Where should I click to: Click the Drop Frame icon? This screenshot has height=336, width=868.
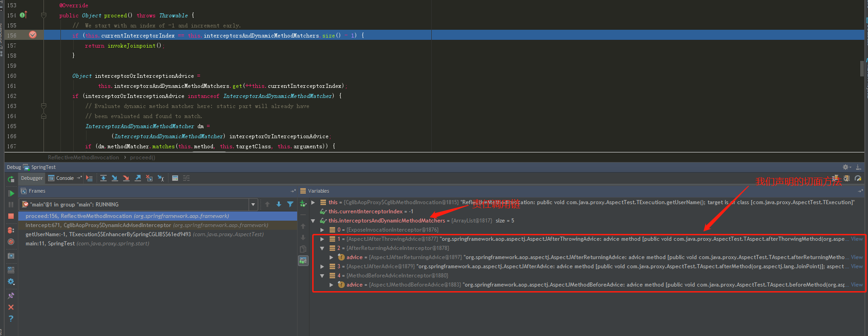pyautogui.click(x=149, y=178)
